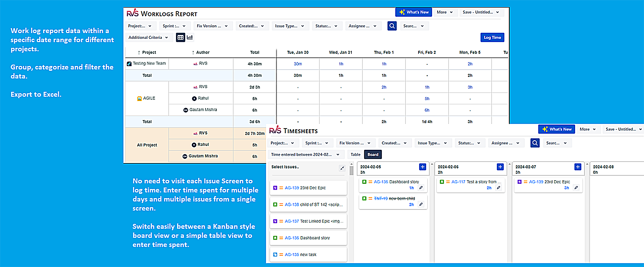Switch to the bar chart view icon
This screenshot has height=267, width=644.
pos(190,37)
